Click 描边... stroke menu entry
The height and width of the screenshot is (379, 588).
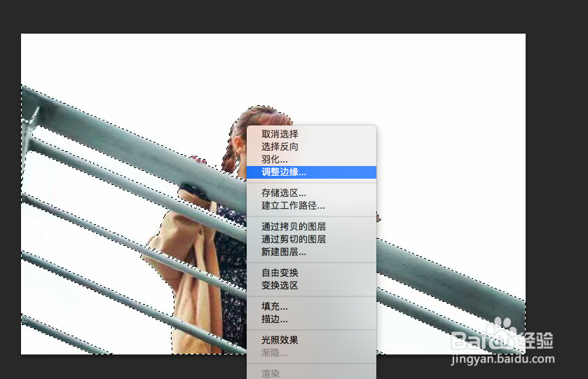[x=311, y=319]
